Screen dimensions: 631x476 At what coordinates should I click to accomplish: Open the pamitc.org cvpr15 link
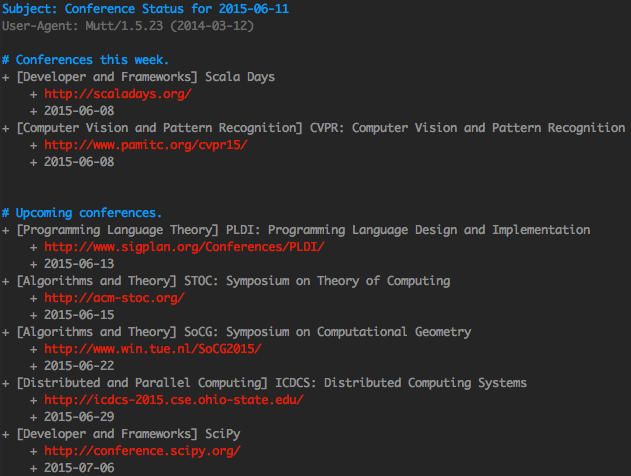pyautogui.click(x=146, y=145)
